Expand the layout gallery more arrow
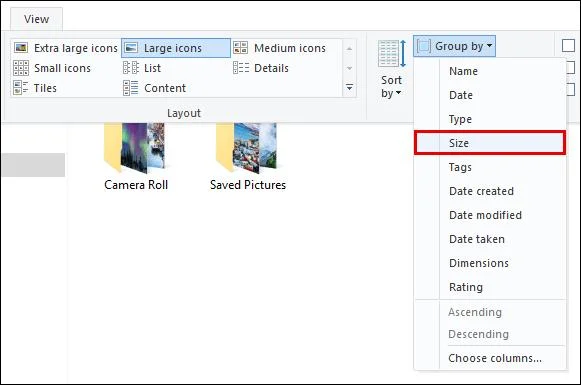This screenshot has height=385, width=581. pyautogui.click(x=349, y=87)
